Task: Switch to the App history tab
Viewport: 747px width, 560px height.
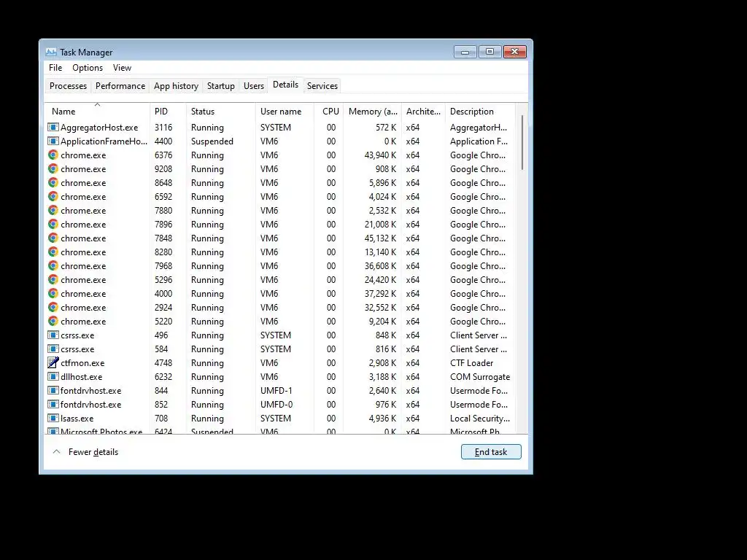Action: click(x=176, y=86)
